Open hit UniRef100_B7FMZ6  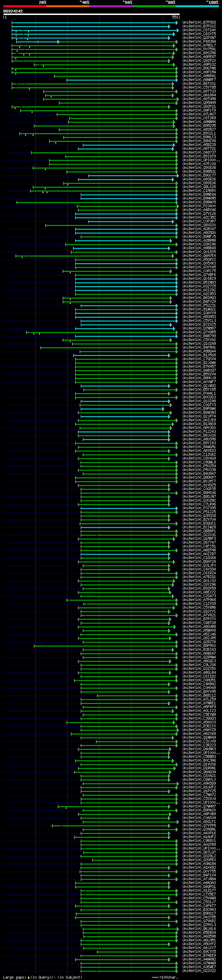click(x=199, y=23)
